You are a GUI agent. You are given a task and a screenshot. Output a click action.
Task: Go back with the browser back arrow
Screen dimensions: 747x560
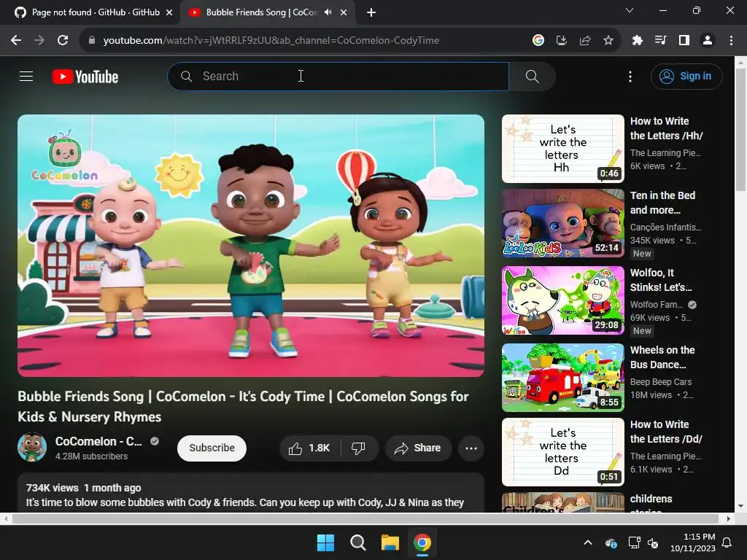tap(16, 41)
